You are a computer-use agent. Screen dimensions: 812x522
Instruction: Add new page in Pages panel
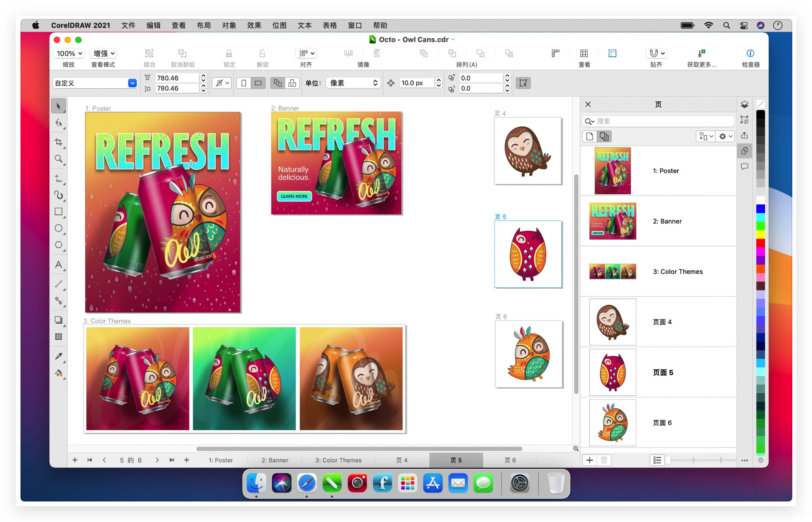(x=589, y=460)
